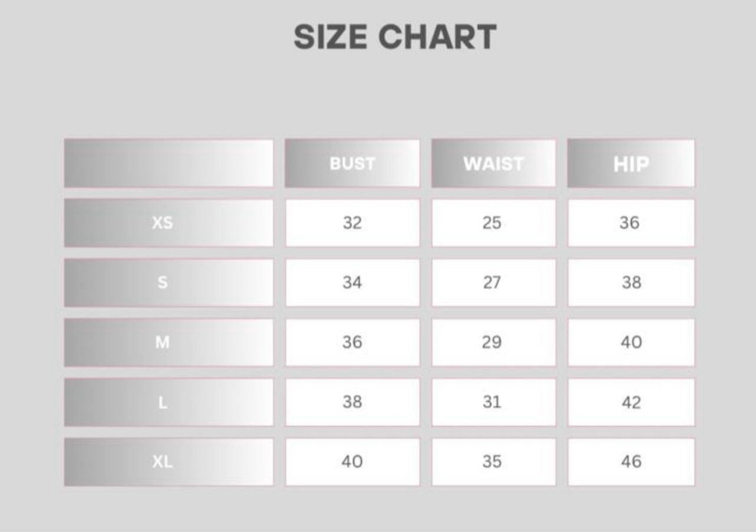Click the M waist value 29

[x=492, y=342]
